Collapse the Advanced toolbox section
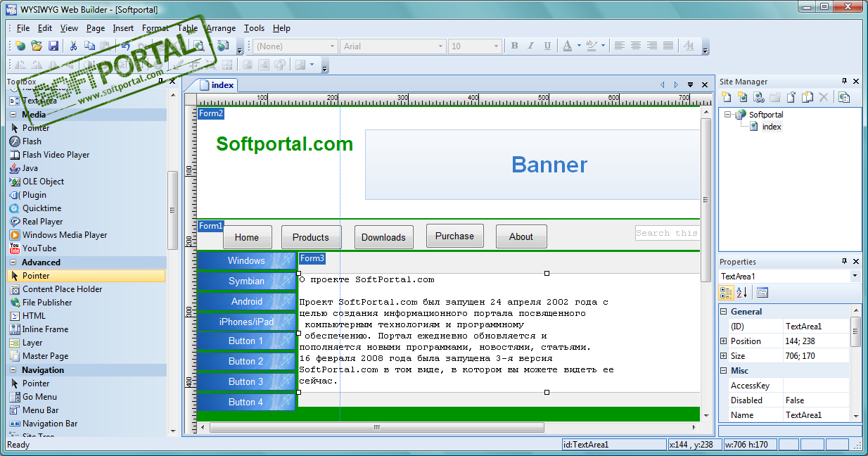Screen dimensions: 868x456 pyautogui.click(x=13, y=262)
